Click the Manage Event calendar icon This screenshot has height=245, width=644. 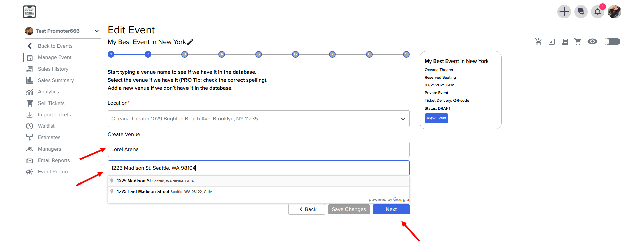(30, 57)
